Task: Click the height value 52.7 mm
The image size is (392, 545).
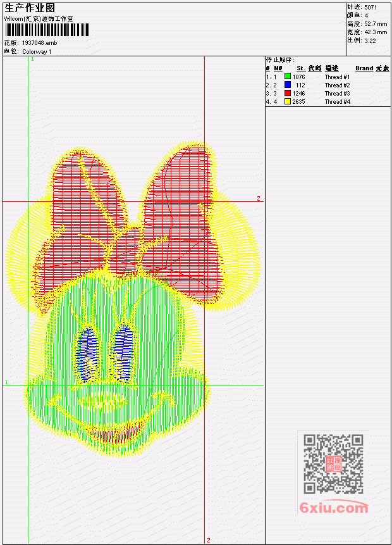Action: 376,23
